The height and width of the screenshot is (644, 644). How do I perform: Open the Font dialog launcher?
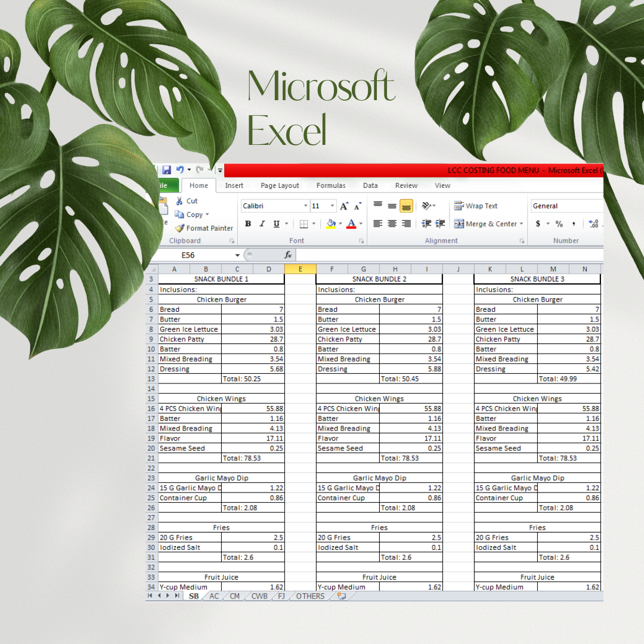361,241
